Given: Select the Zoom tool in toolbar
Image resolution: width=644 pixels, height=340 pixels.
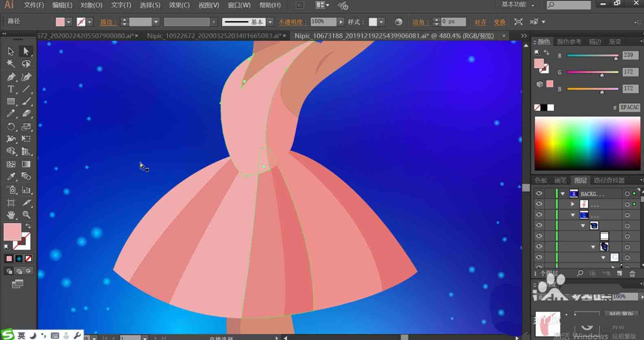Looking at the screenshot, I should pyautogui.click(x=26, y=215).
